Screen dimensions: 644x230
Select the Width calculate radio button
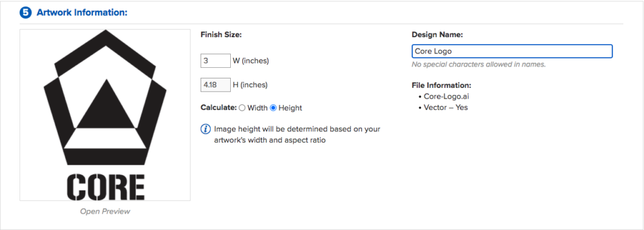point(242,108)
